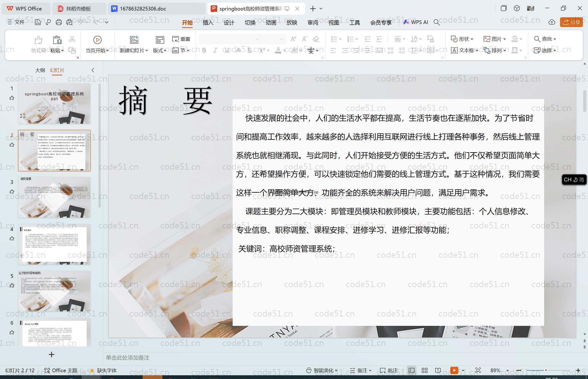
Task: Toggle Underline formatting
Action: tap(227, 50)
